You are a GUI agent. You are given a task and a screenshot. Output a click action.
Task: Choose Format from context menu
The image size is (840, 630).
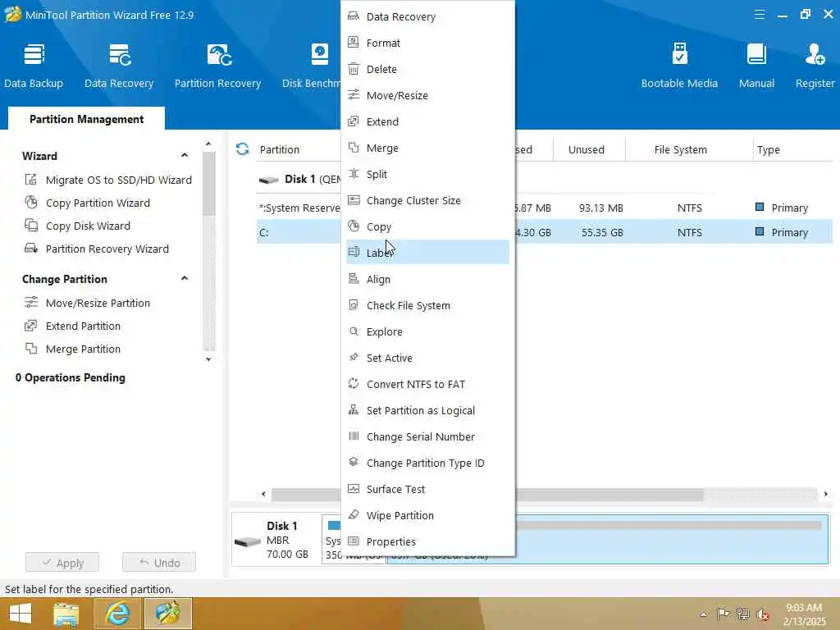click(x=427, y=43)
